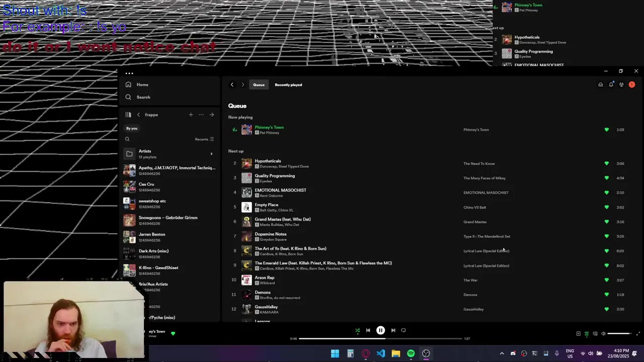
Task: Open the Calculator taskbar icon
Action: pos(350,353)
